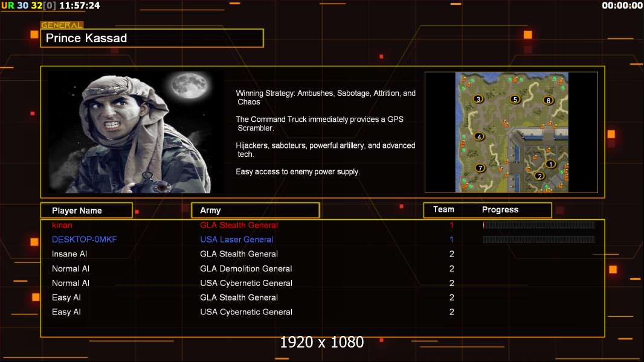Click the USA Laser General army text

pyautogui.click(x=237, y=240)
